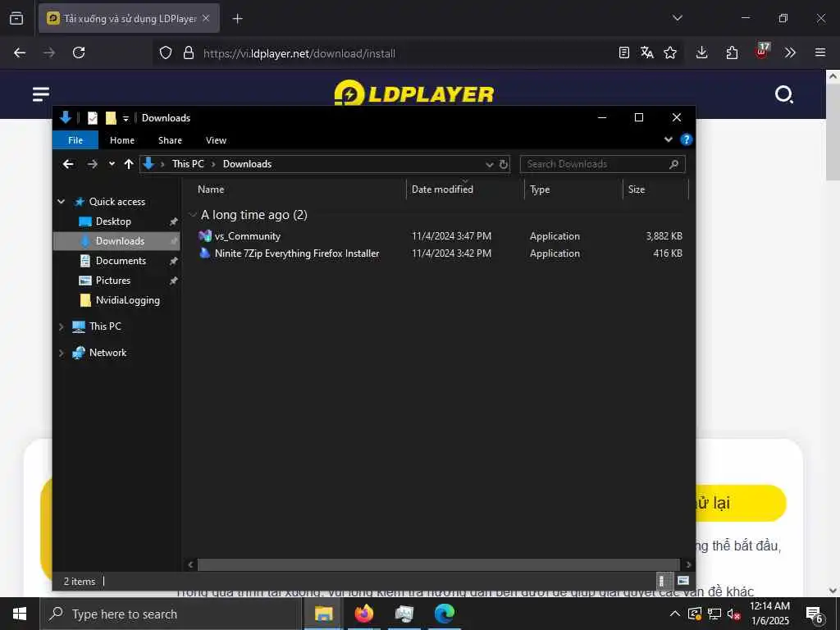The image size is (840, 630).
Task: List all Firefox tabs dropdown
Action: pos(677,18)
